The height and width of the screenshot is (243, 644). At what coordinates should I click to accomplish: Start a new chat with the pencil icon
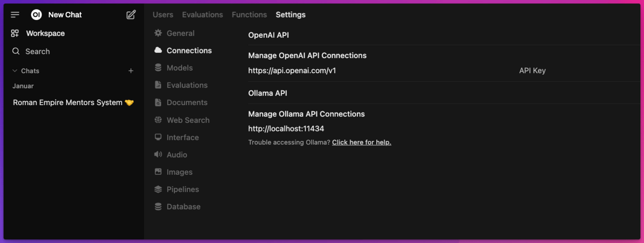131,15
